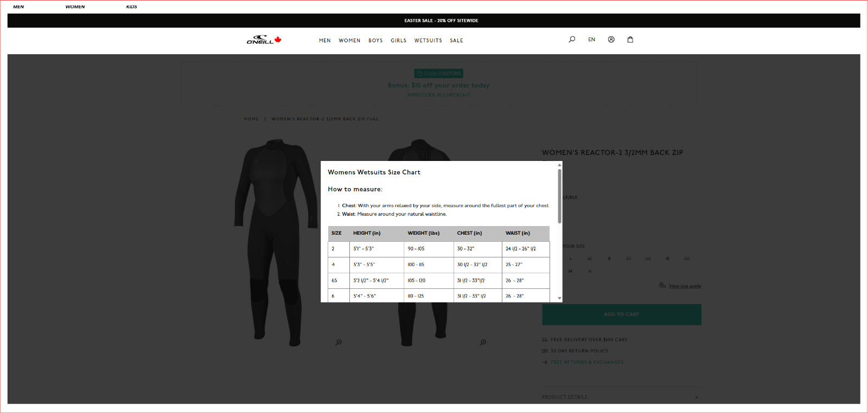Open the site search icon
The width and height of the screenshot is (868, 413).
point(572,40)
